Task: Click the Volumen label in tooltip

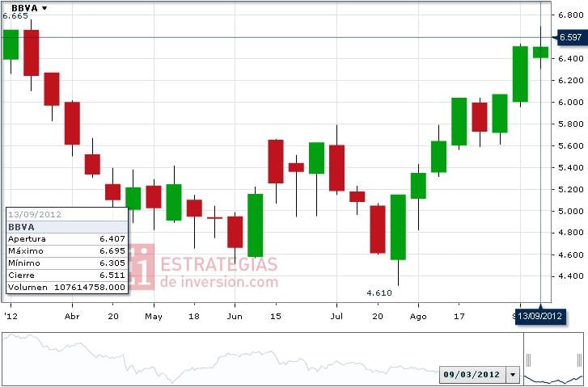Action: point(27,288)
